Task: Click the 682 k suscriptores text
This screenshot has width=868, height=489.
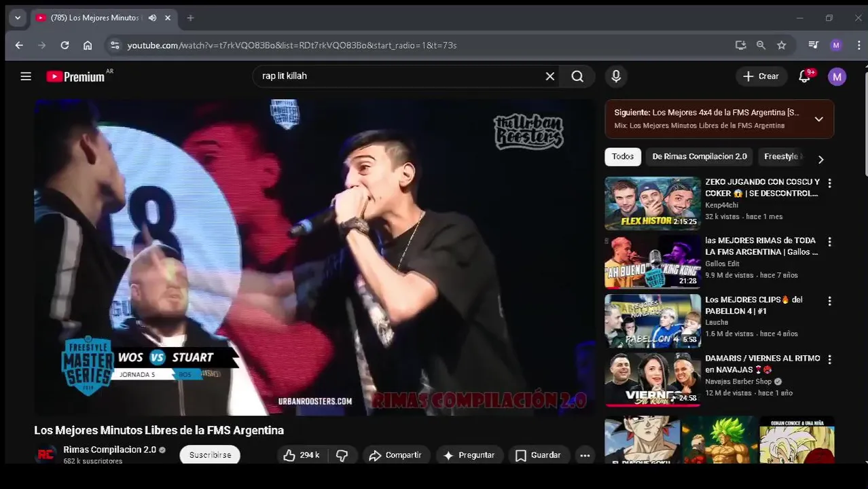Action: tap(93, 461)
